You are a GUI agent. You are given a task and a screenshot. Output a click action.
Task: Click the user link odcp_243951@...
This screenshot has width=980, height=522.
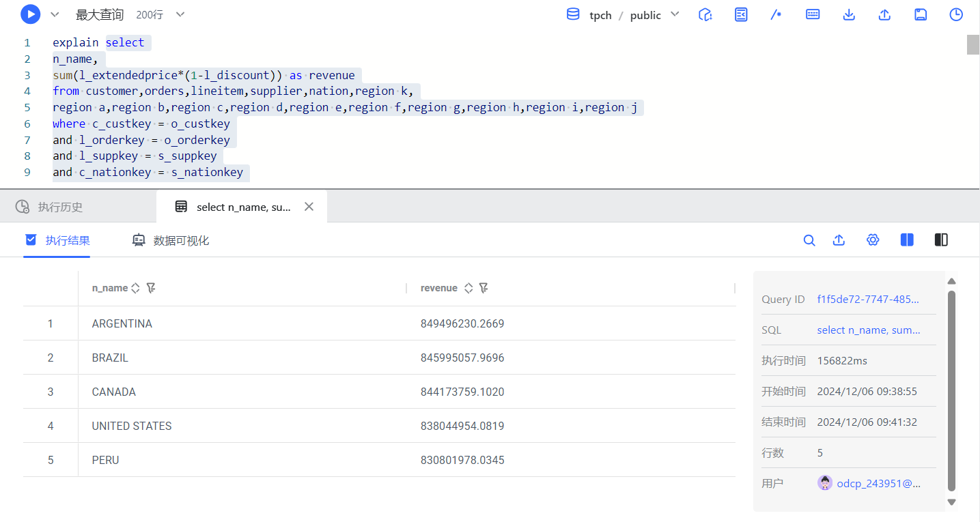[x=879, y=484]
